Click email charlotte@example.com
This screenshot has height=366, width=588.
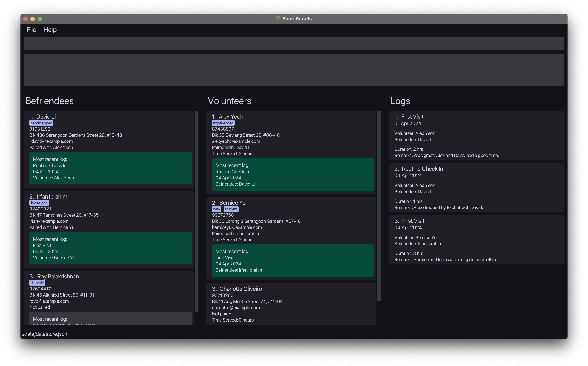236,307
